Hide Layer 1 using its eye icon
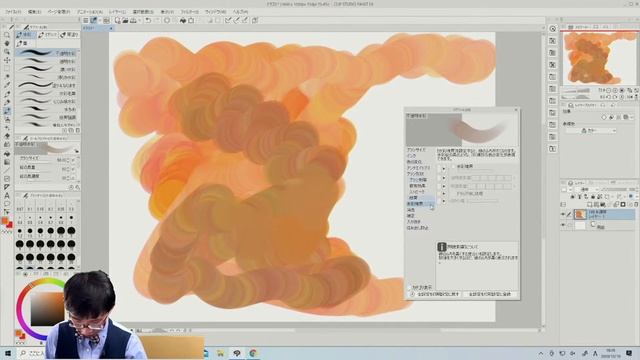The height and width of the screenshot is (360, 640). pos(563,214)
